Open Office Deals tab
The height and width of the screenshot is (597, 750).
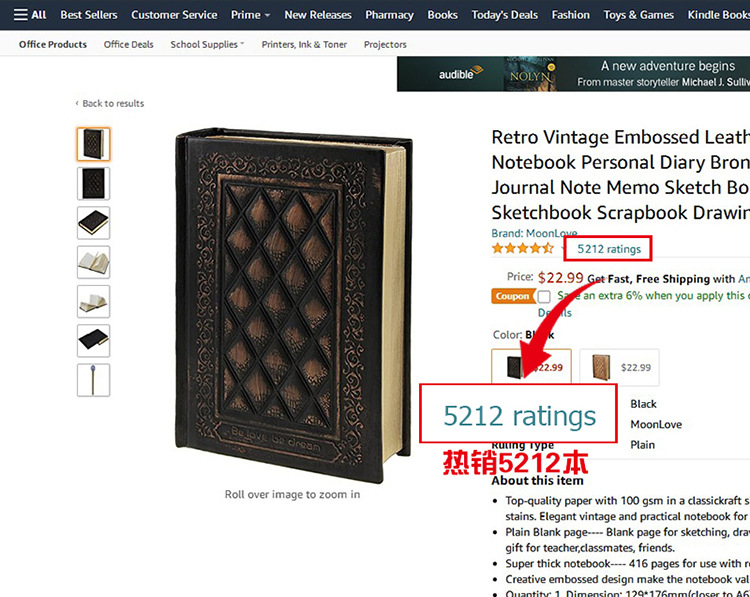click(x=128, y=44)
